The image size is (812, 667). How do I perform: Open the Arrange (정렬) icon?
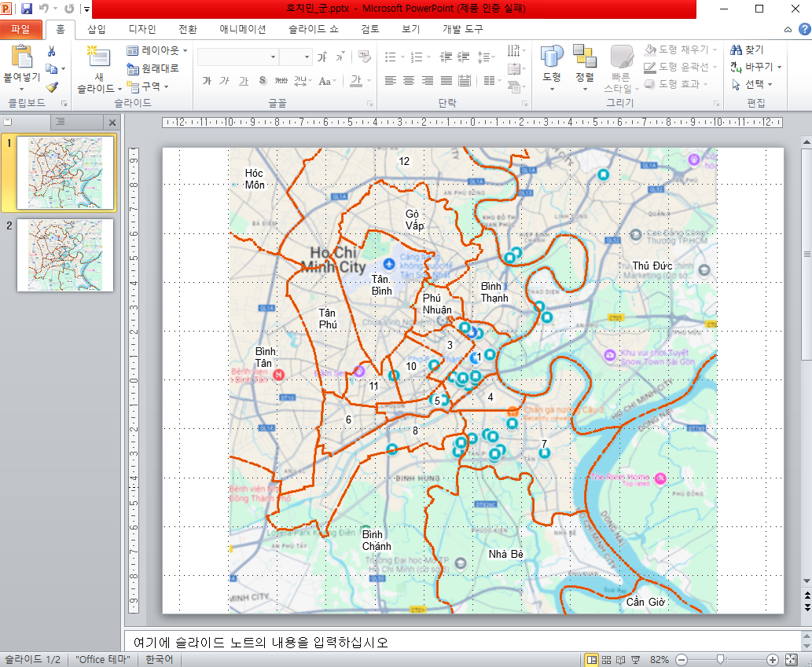click(x=584, y=57)
